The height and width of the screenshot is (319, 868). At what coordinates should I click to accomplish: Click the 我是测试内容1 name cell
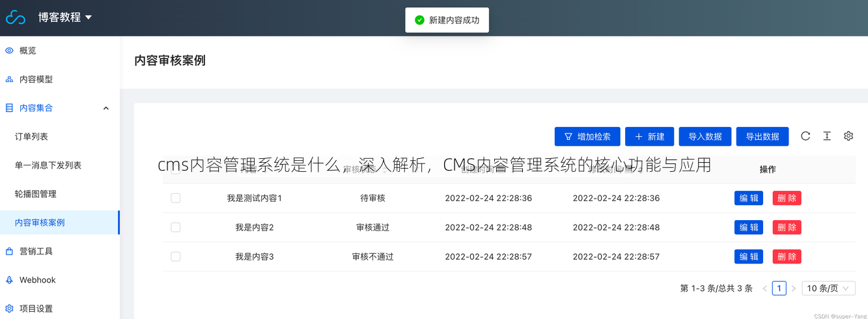255,198
